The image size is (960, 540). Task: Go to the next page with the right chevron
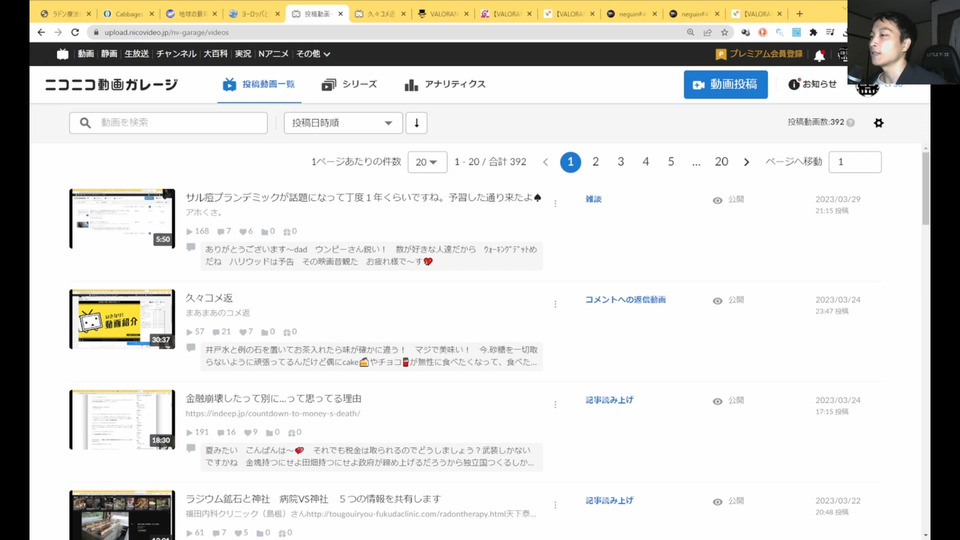click(x=746, y=162)
